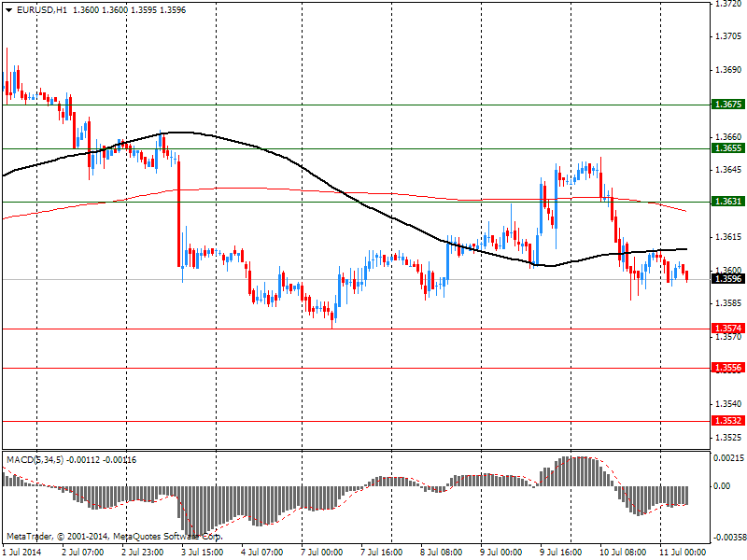Click the 1.3525 price scale value
The height and width of the screenshot is (560, 747).
click(728, 437)
